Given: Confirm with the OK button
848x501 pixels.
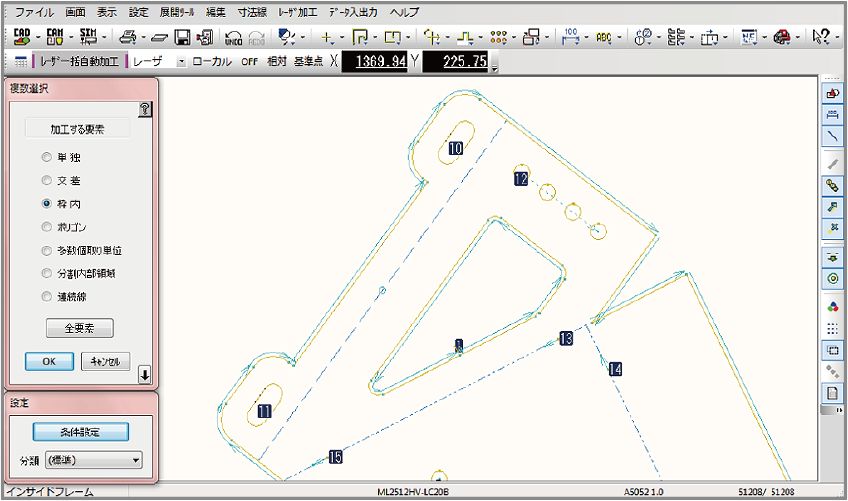Looking at the screenshot, I should (x=49, y=361).
